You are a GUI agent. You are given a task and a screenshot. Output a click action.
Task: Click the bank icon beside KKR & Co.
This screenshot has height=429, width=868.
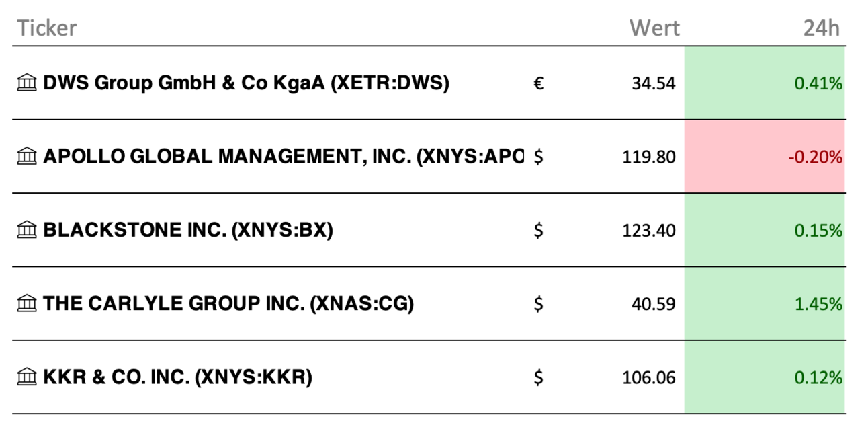pos(27,377)
